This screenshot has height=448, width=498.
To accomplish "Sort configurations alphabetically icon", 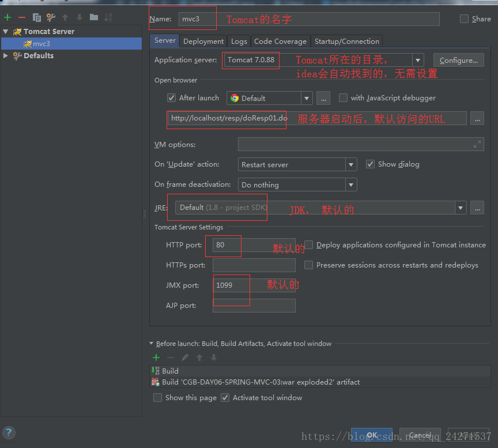I will point(108,17).
